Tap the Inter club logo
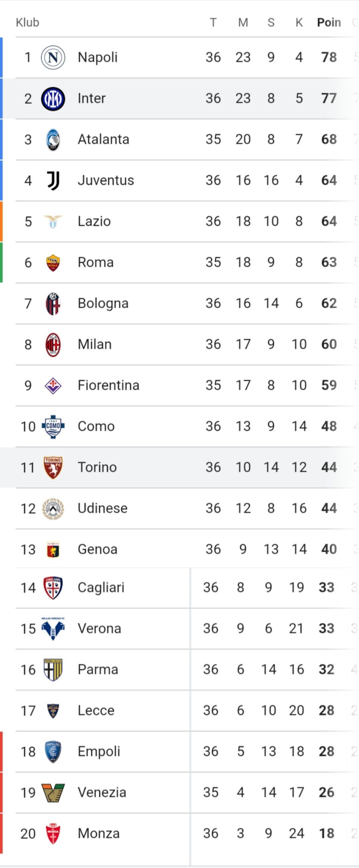 coord(53,98)
